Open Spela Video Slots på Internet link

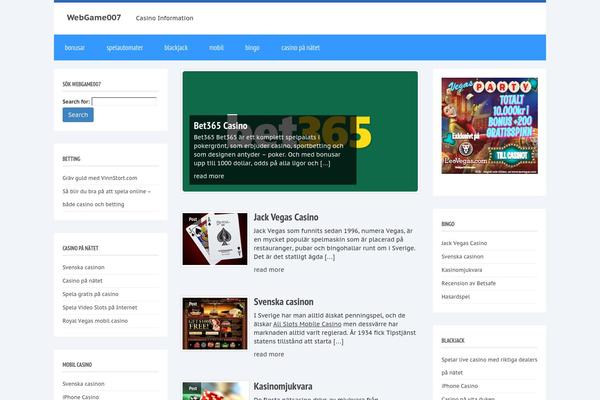click(x=100, y=307)
